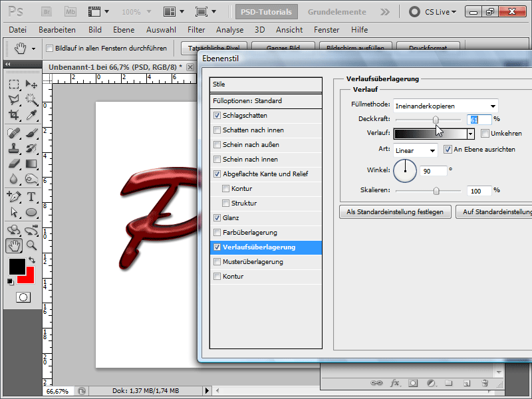The width and height of the screenshot is (532, 399).
Task: Click Ganzes Bild button
Action: (x=283, y=47)
